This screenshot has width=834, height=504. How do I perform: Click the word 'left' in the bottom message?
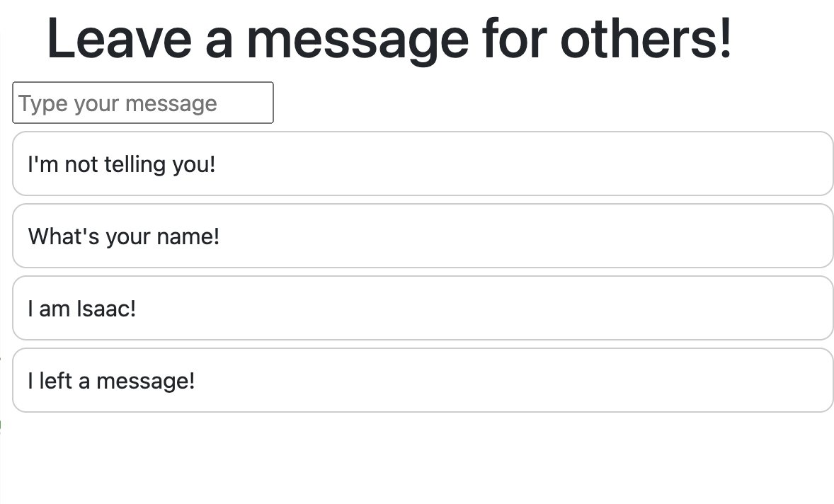tap(55, 381)
